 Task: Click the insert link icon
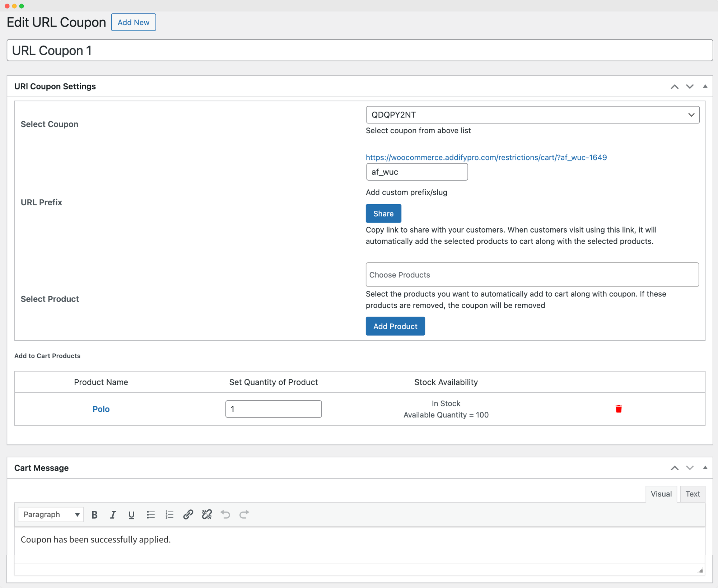188,515
